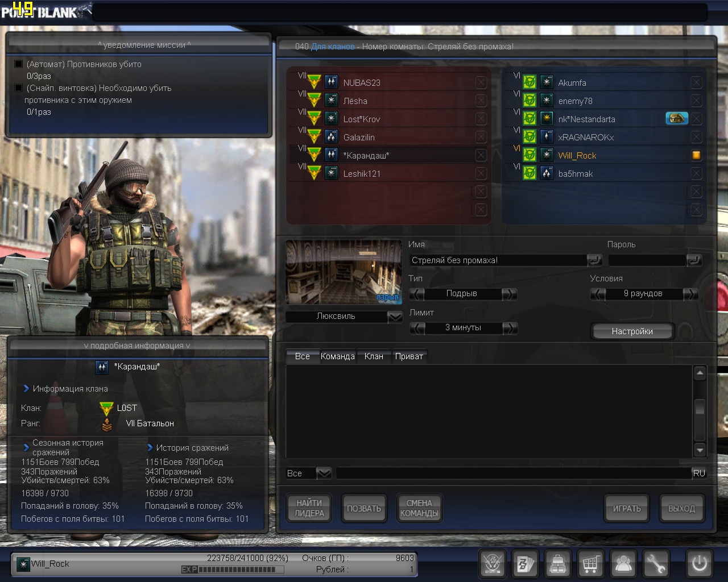Select the Приват chat tab
The height and width of the screenshot is (582, 728).
[409, 356]
